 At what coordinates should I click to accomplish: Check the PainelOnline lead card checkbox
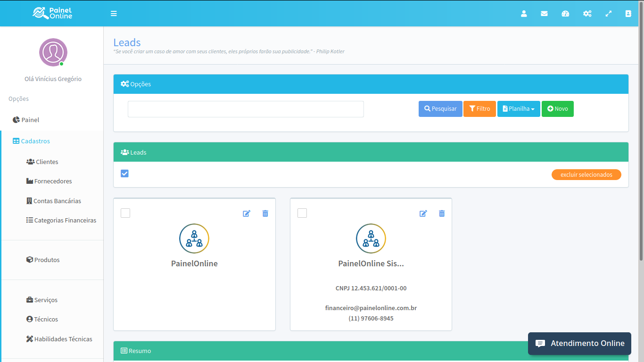(125, 213)
